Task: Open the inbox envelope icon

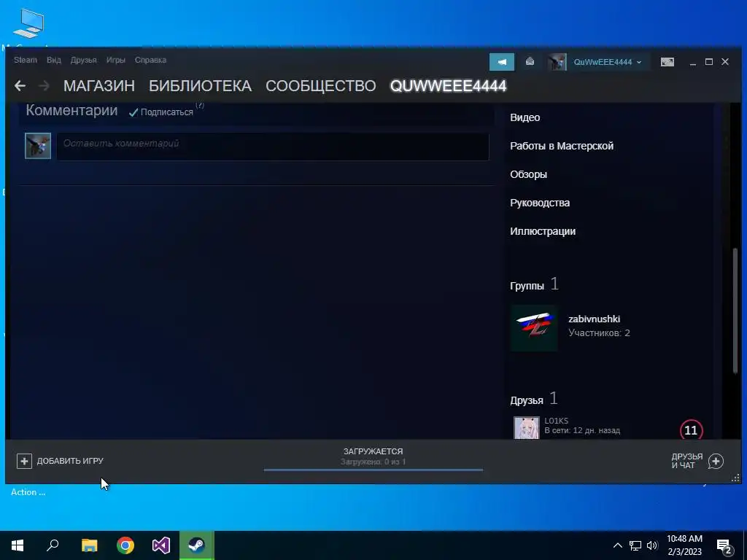Action: 530,62
